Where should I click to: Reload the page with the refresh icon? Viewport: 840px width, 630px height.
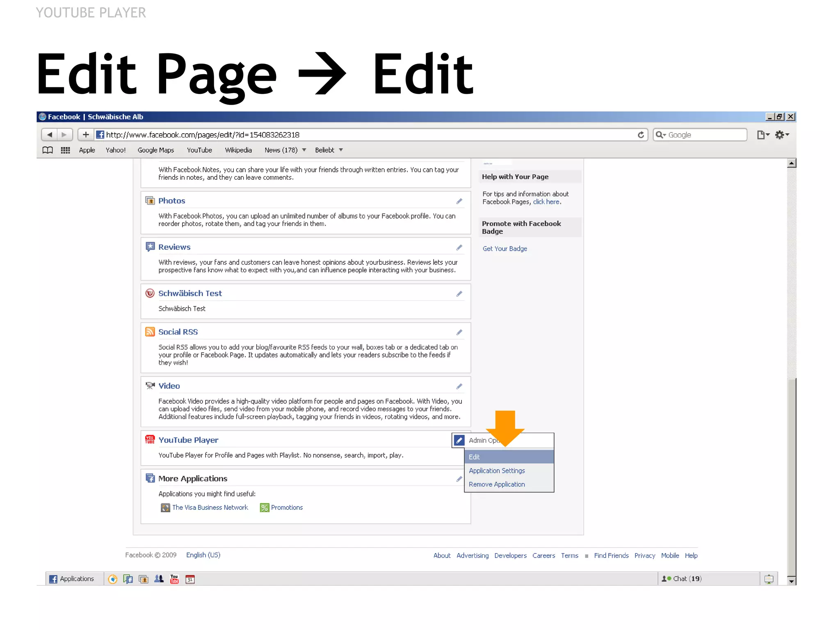click(x=641, y=135)
